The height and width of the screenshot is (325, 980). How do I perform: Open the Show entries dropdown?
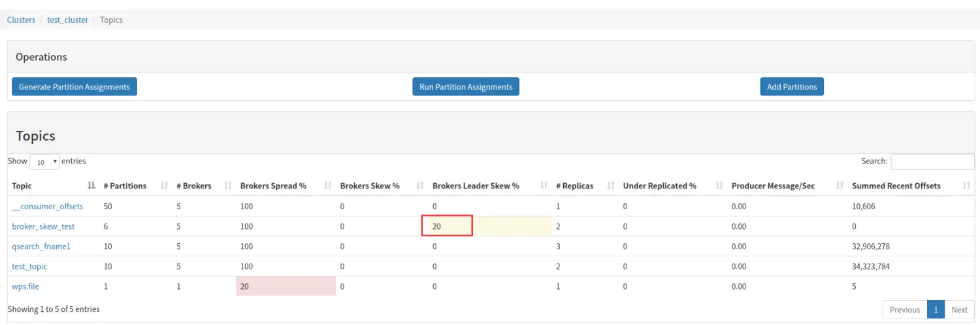tap(44, 162)
